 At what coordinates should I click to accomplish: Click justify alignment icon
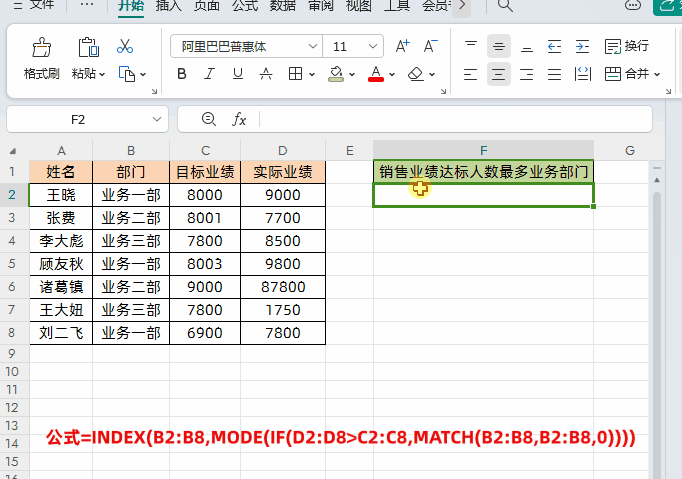[x=554, y=74]
